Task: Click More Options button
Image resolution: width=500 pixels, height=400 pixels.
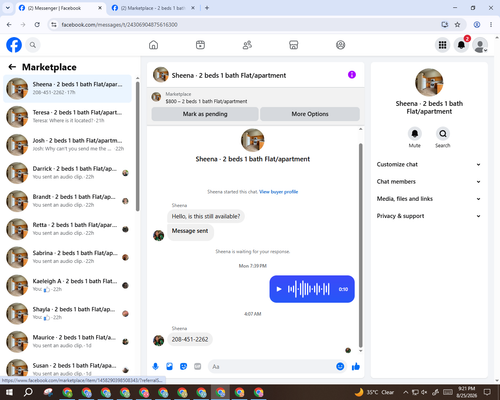Action: tap(310, 114)
